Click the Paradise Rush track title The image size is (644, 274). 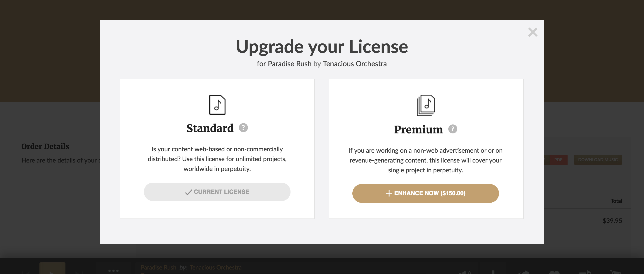159,267
